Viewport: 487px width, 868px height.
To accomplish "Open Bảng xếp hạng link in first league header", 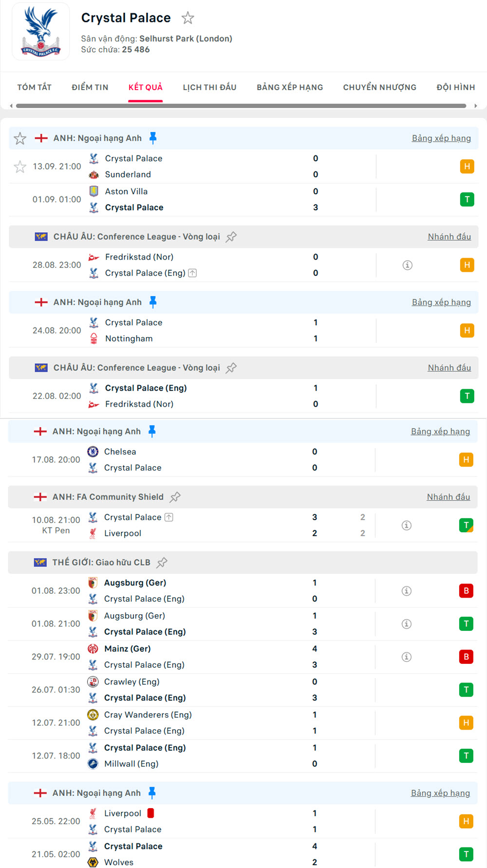I will 441,138.
